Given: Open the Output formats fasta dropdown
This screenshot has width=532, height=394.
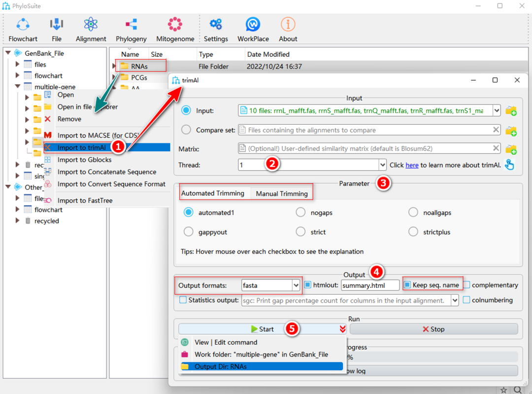Looking at the screenshot, I should pyautogui.click(x=296, y=286).
